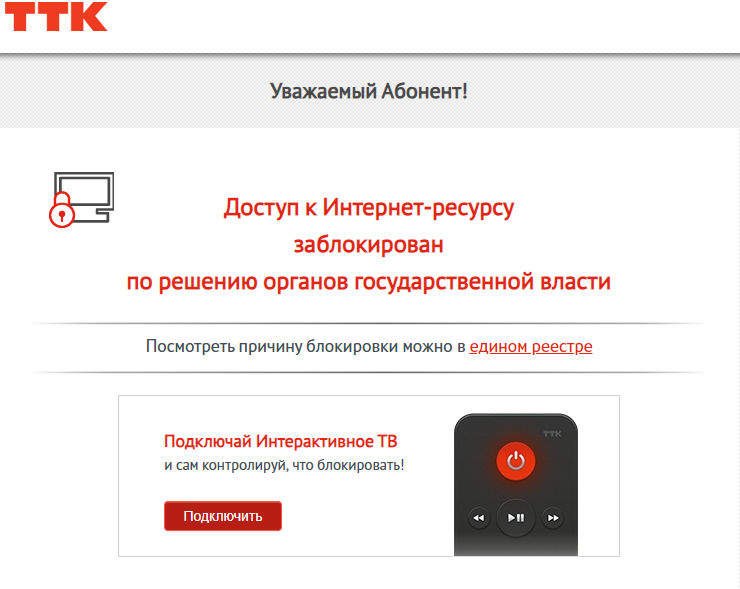The image size is (740, 589).
Task: Select the "Подключай Интерактивное ТВ" promo title
Action: (x=280, y=441)
